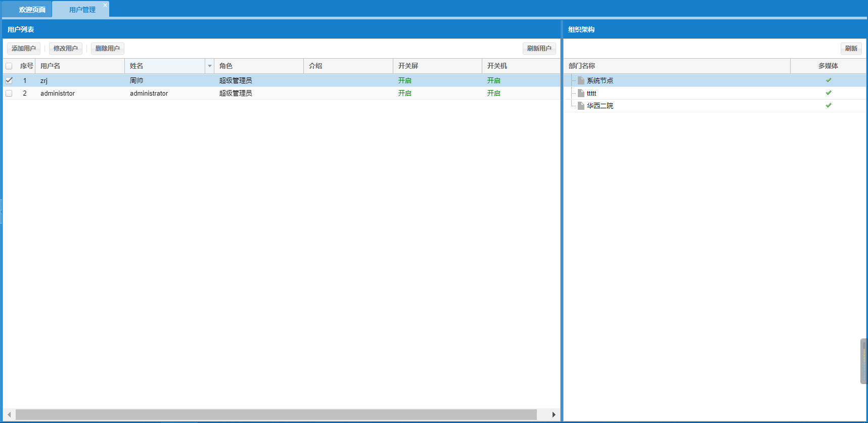The height and width of the screenshot is (423, 868).
Task: Click name cell administrator
Action: (x=149, y=93)
